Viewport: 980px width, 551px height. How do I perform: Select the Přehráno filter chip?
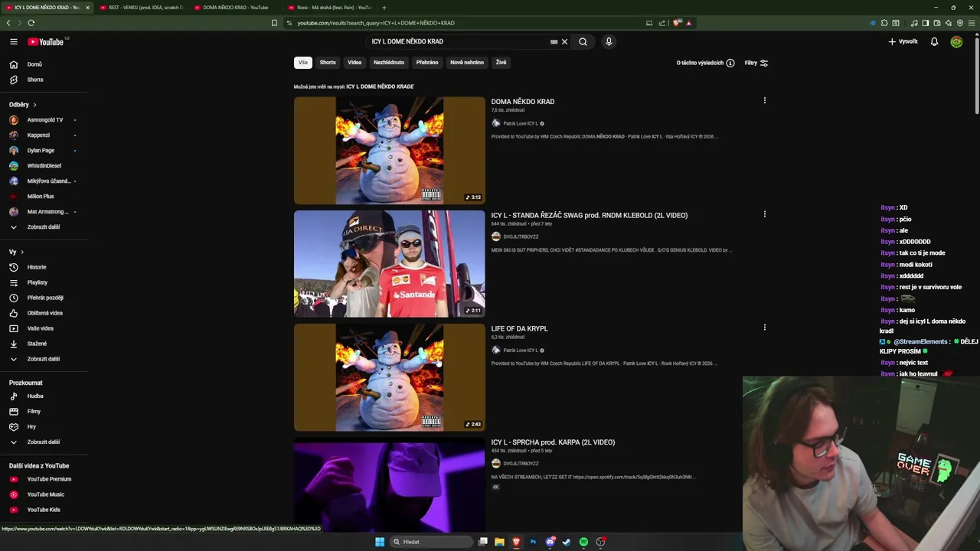(427, 63)
